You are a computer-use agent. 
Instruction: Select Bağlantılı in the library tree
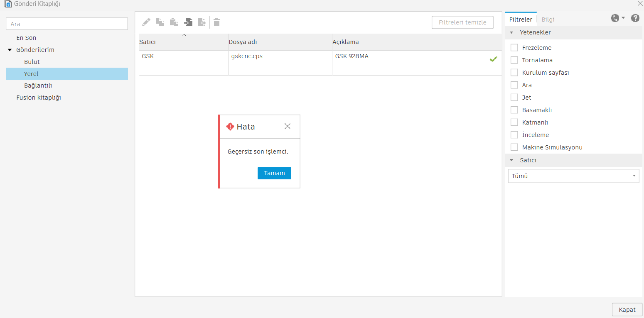coord(38,86)
